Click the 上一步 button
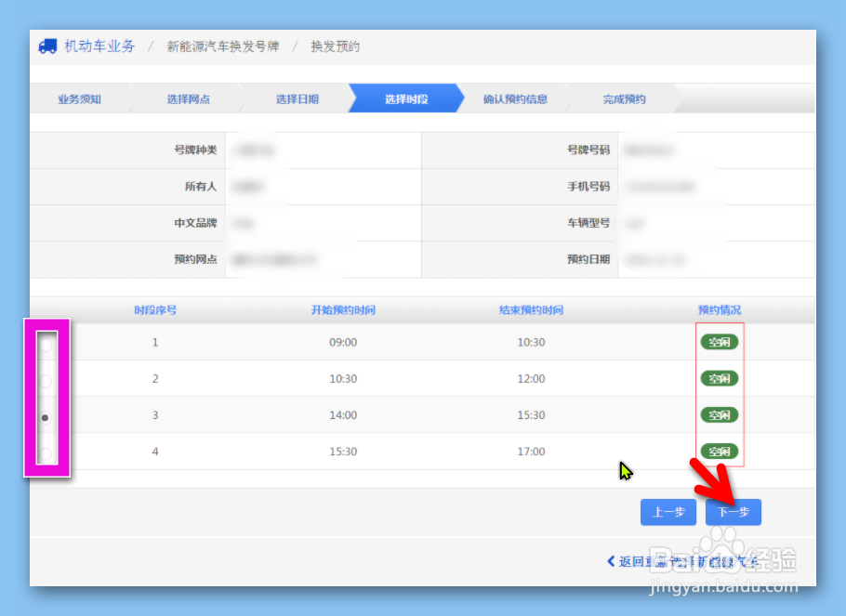This screenshot has width=846, height=616. 668,512
